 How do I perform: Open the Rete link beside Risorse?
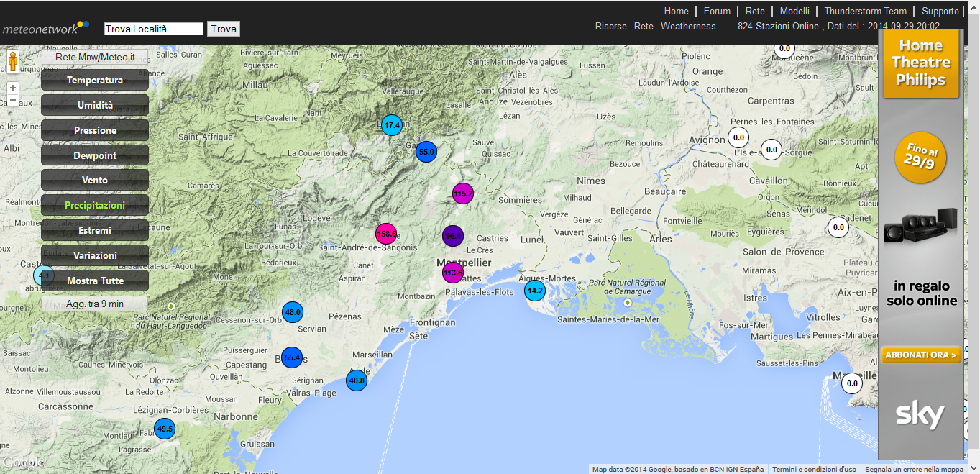pyautogui.click(x=644, y=26)
